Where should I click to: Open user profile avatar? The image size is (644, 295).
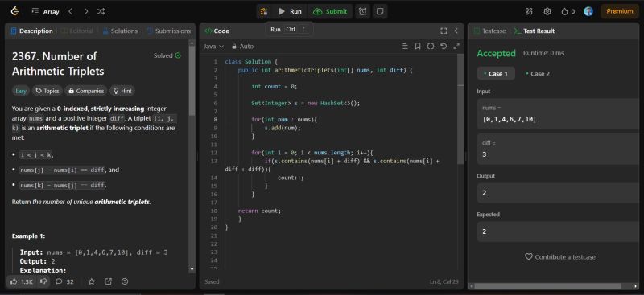pos(588,11)
